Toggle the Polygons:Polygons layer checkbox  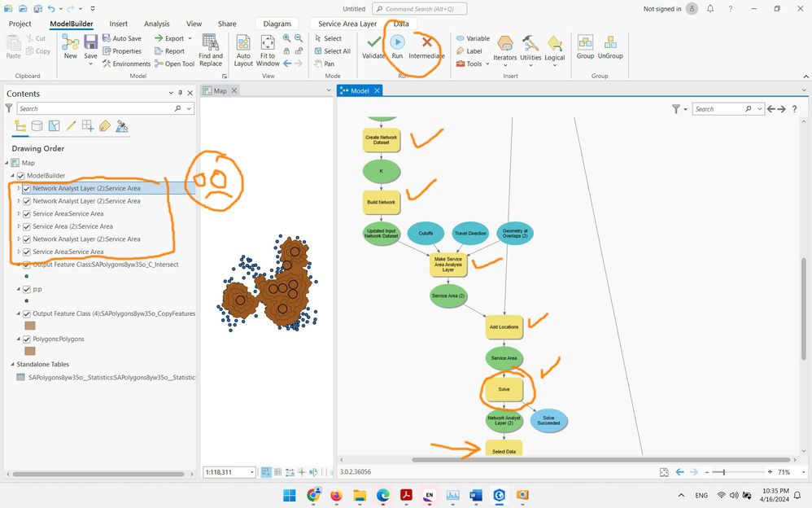pyautogui.click(x=26, y=339)
